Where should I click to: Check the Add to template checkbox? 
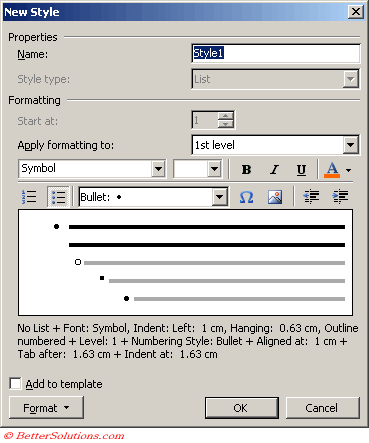[x=15, y=383]
